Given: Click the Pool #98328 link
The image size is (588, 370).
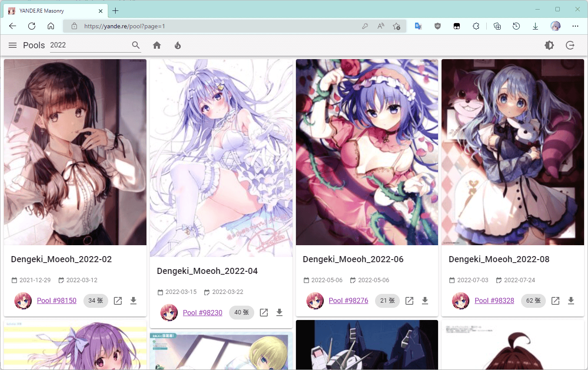Looking at the screenshot, I should coord(494,300).
